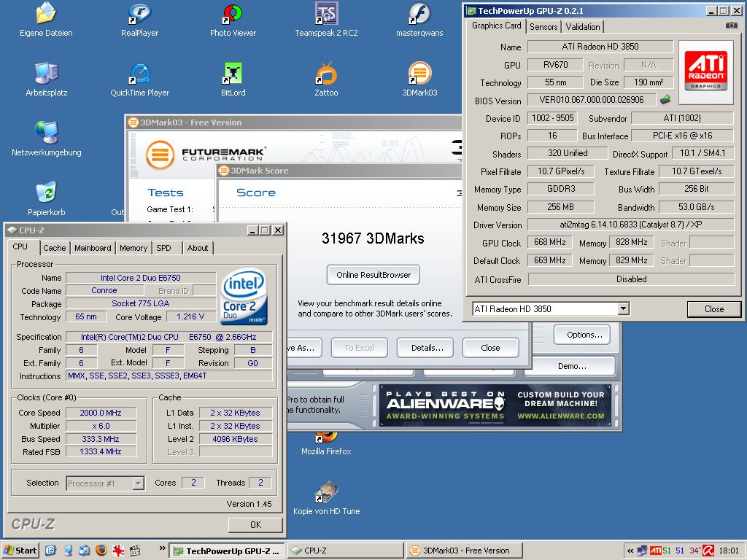Screen dimensions: 747x560
Task: Select the Graphics Card tab in GPU-Z
Action: 496,26
